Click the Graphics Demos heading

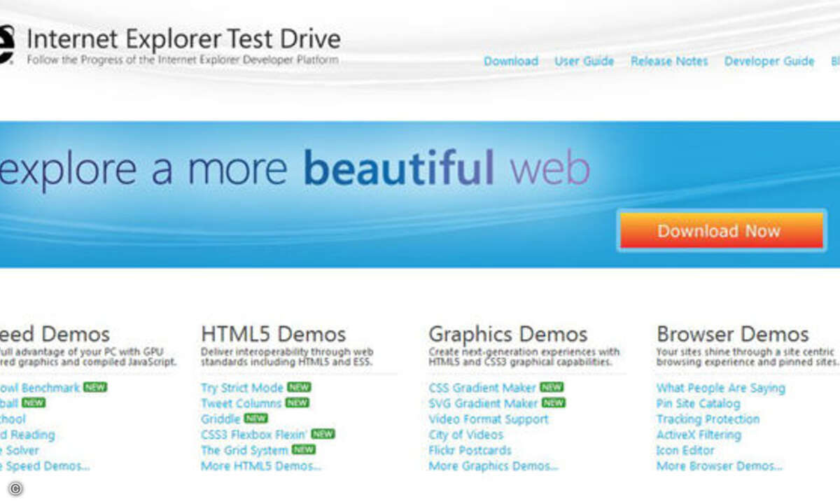508,334
